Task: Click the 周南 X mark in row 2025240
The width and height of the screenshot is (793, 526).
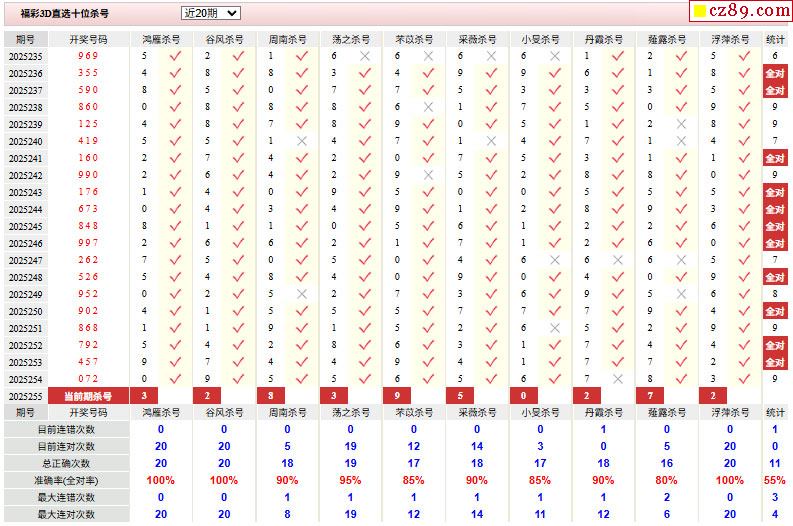Action: pos(301,141)
